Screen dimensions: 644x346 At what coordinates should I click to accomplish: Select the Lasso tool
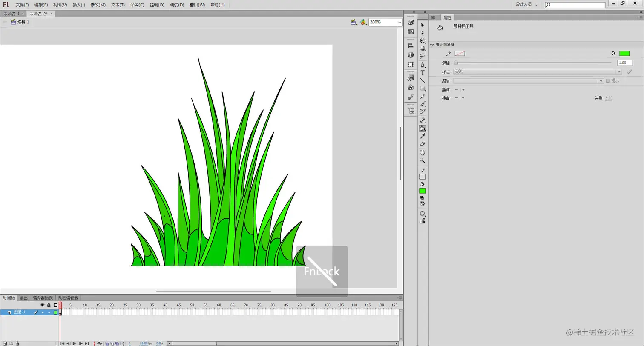(x=423, y=56)
